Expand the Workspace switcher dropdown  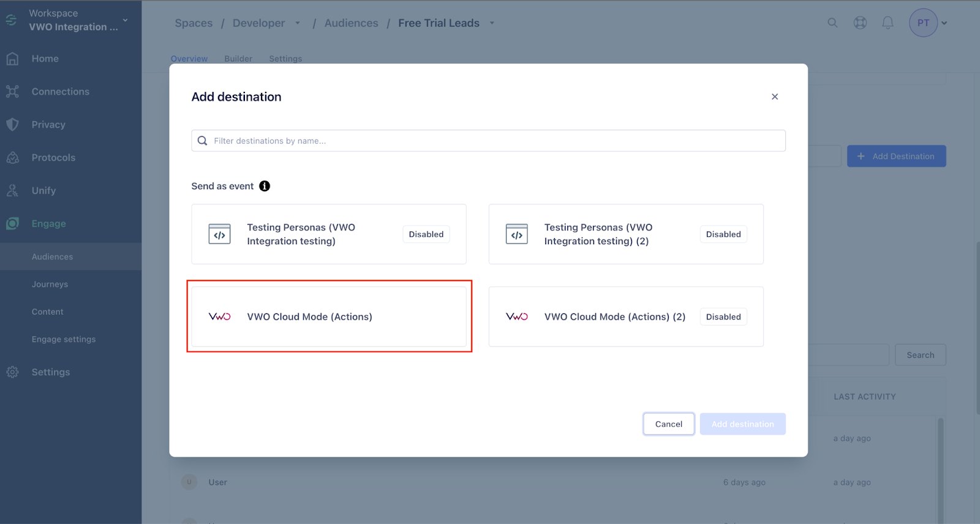click(125, 20)
